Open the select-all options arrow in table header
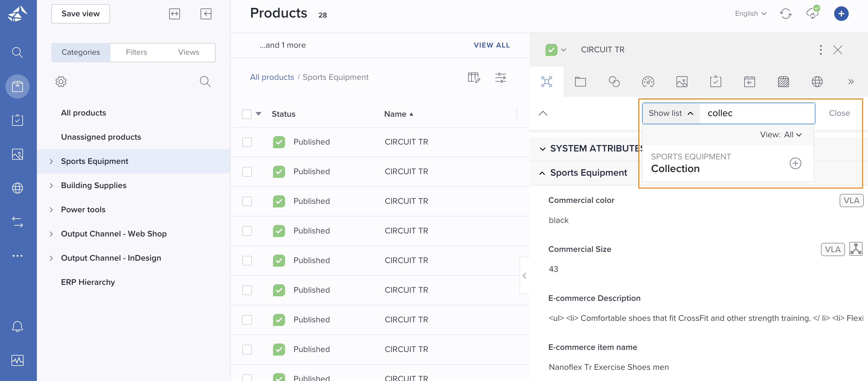Viewport: 868px width, 381px height. point(259,114)
